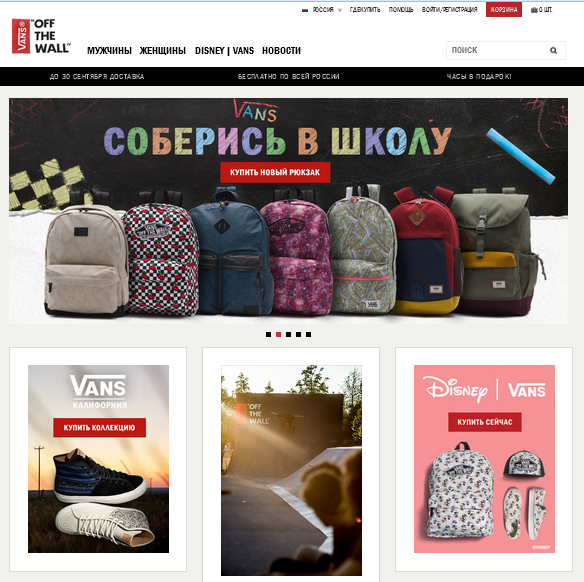Click Купить сейчас on Disney banner
The width and height of the screenshot is (584, 582).
(485, 422)
